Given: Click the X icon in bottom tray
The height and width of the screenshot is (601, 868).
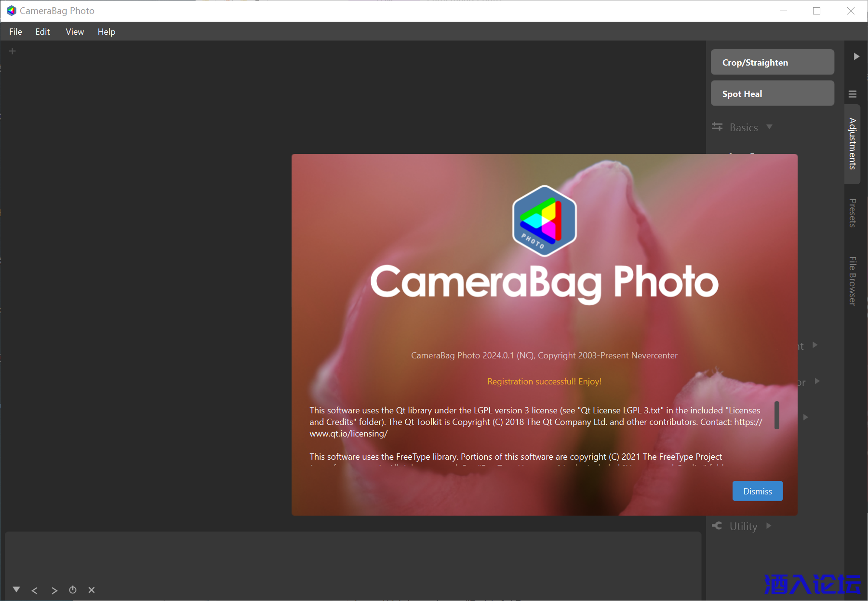Looking at the screenshot, I should coord(92,590).
